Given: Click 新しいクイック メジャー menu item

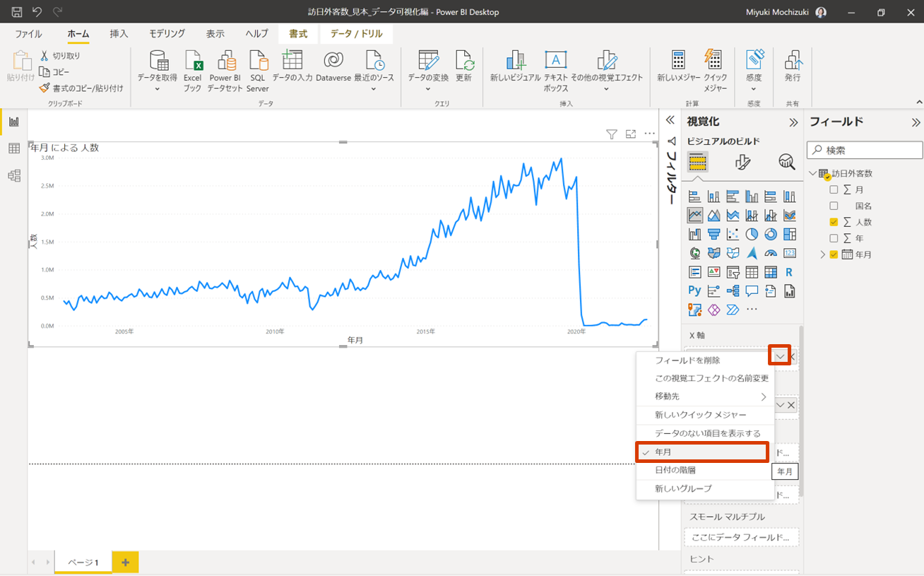Looking at the screenshot, I should 705,415.
